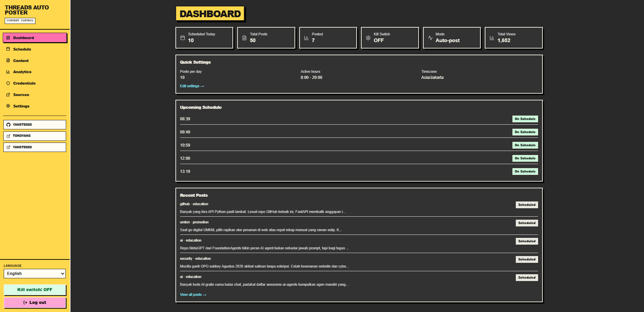Open the TOKOYANS external link
The image size is (644, 312).
(35, 136)
